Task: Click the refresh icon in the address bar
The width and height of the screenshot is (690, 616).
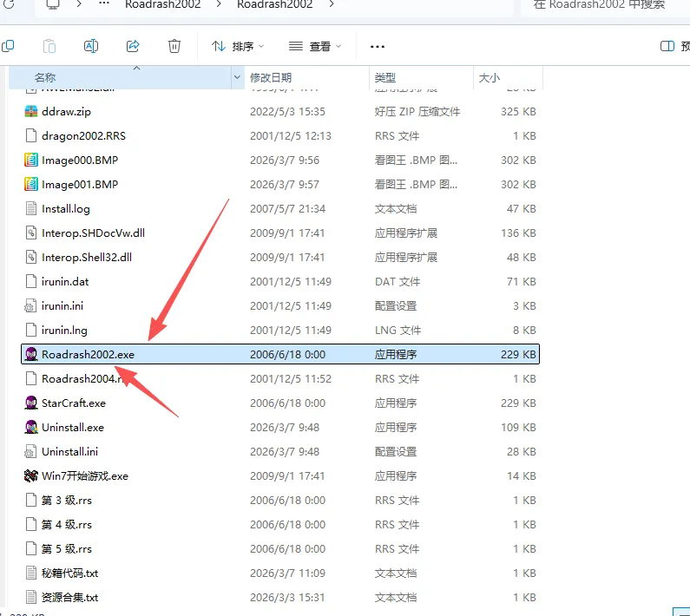Action: point(9,4)
